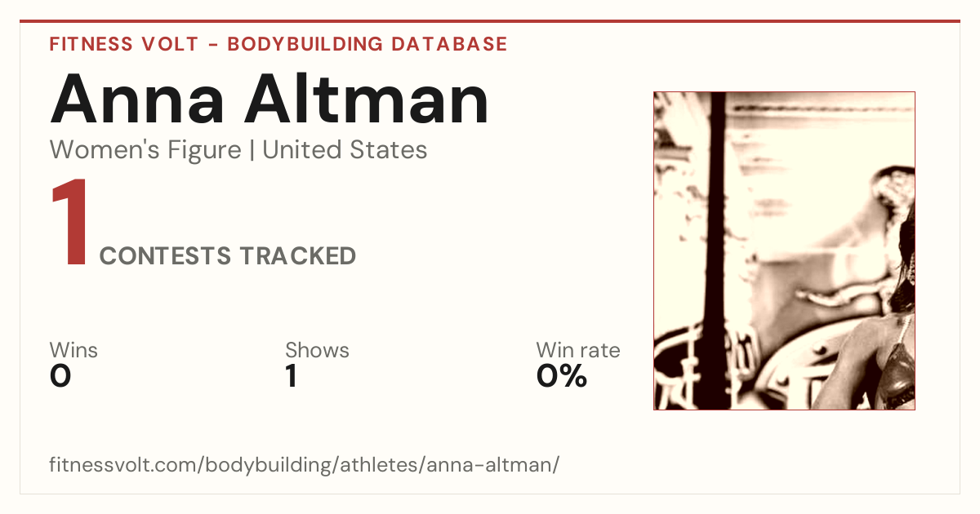Click the word TRACKED beside the count
This screenshot has width=980, height=514.
[298, 256]
